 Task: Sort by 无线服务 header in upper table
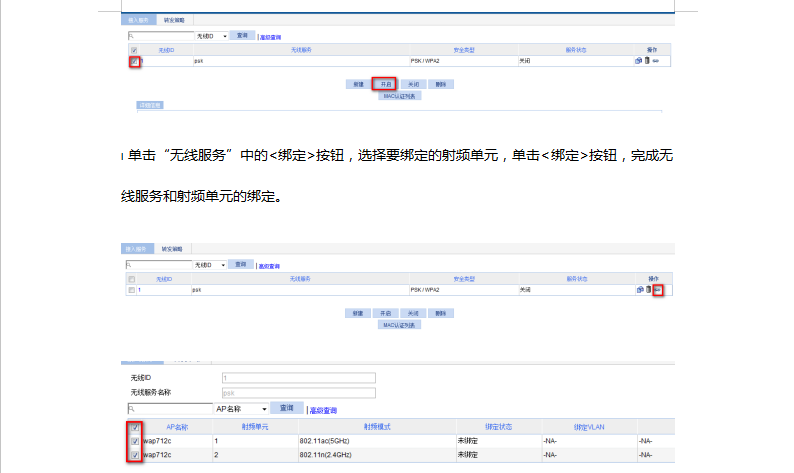coord(301,50)
